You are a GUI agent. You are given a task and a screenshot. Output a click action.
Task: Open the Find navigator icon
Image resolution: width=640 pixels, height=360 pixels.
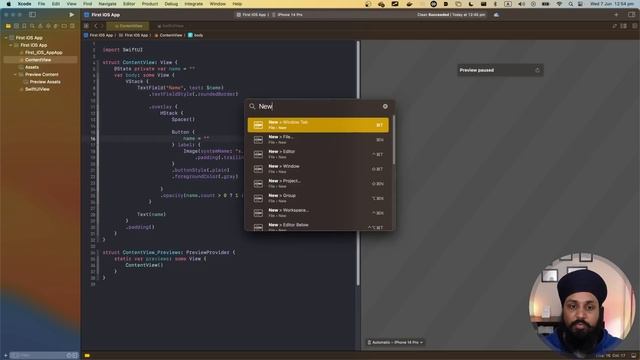32,26
